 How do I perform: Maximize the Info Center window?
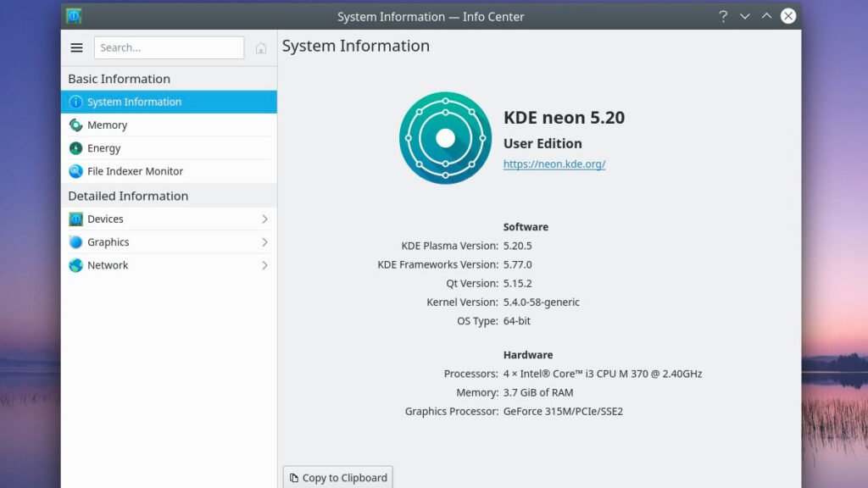766,16
